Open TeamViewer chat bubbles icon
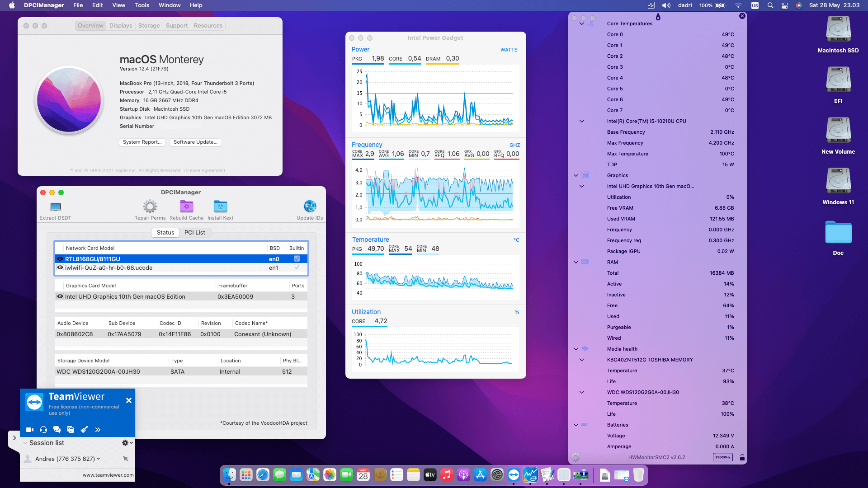This screenshot has width=868, height=488. 57,430
